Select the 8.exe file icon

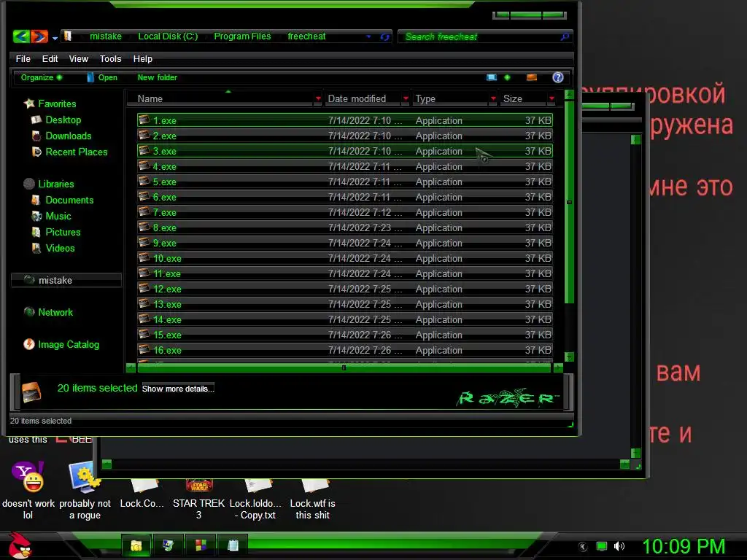pos(144,227)
